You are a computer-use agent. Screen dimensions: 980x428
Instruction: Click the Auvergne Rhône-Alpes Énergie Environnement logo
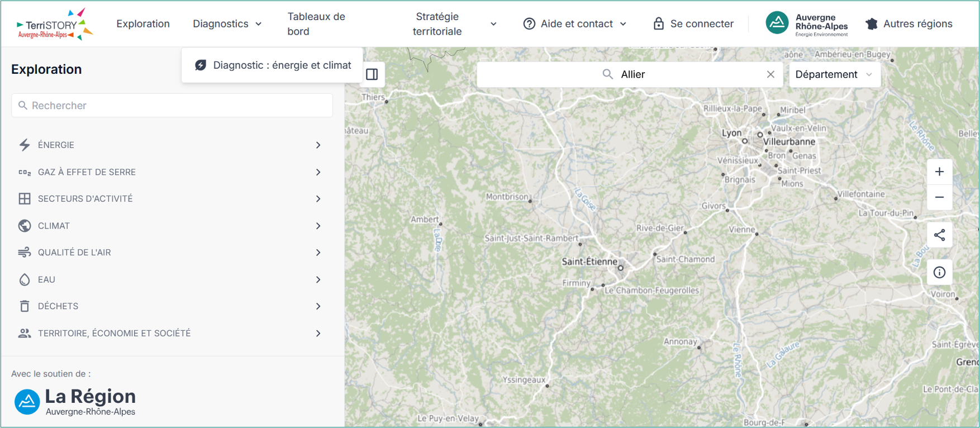pyautogui.click(x=806, y=24)
